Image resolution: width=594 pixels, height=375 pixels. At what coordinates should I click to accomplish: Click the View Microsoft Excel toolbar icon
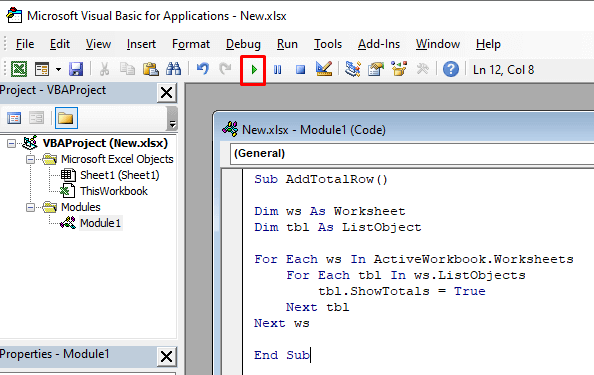pos(19,69)
